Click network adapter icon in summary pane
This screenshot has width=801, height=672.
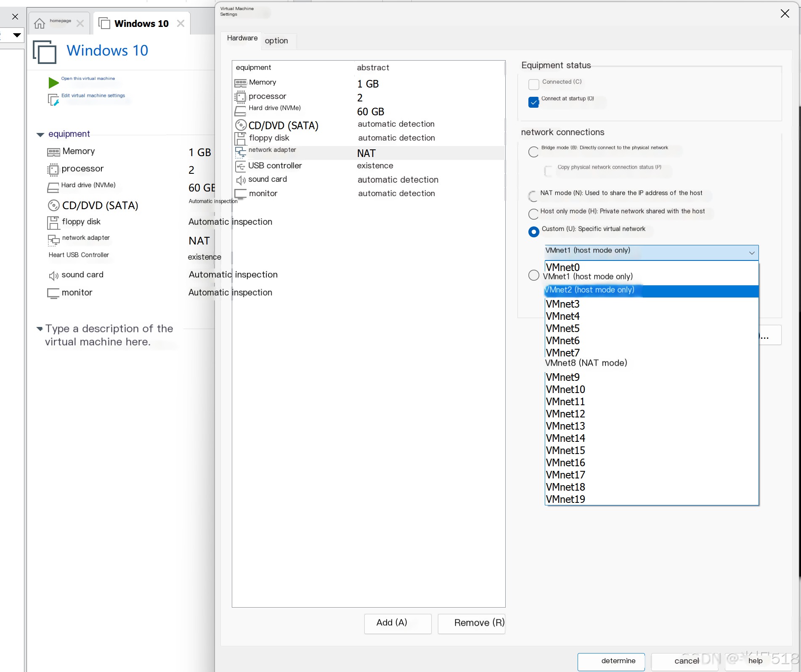coord(54,240)
